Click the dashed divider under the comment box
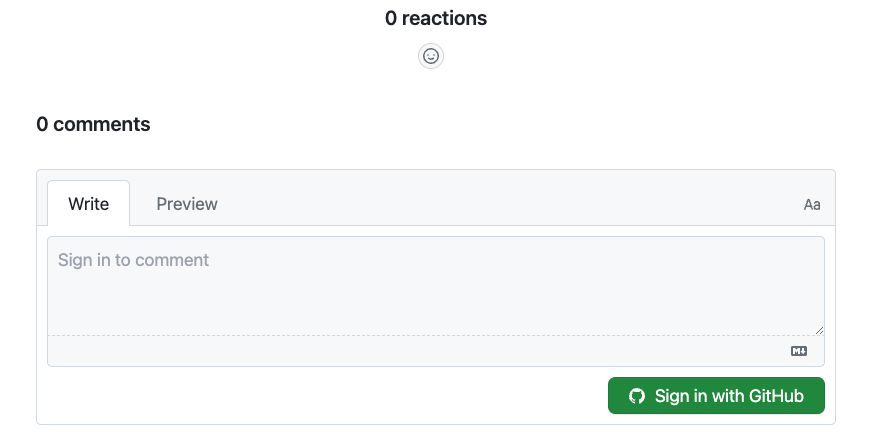The height and width of the screenshot is (447, 879). [x=400, y=336]
